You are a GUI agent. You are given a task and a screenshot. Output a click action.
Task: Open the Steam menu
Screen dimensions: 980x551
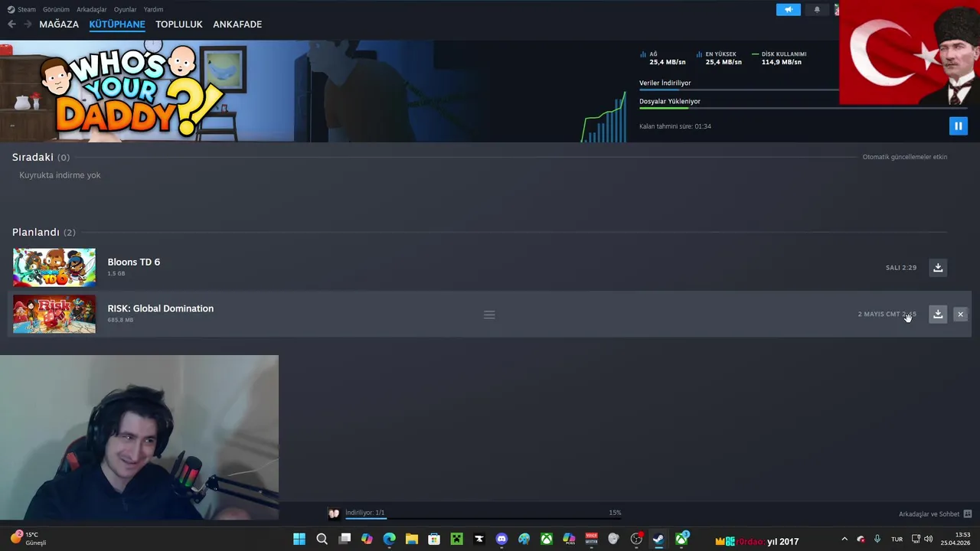[22, 10]
